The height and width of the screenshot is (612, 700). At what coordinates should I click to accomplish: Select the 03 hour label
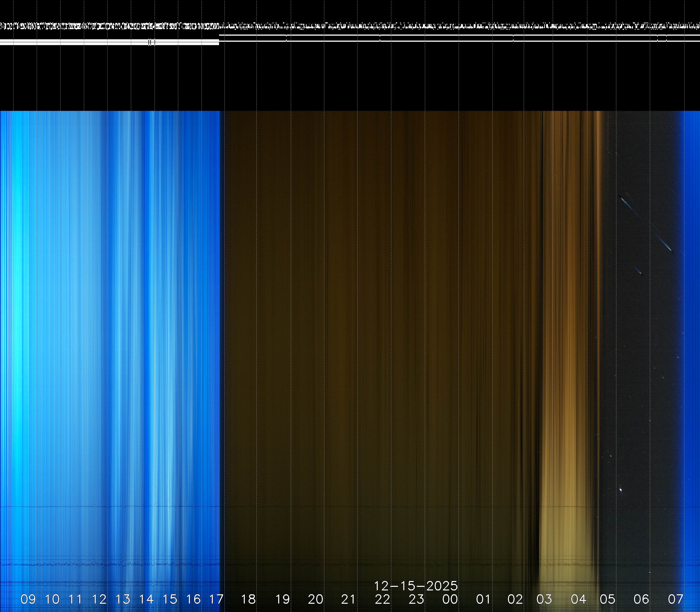pyautogui.click(x=544, y=599)
